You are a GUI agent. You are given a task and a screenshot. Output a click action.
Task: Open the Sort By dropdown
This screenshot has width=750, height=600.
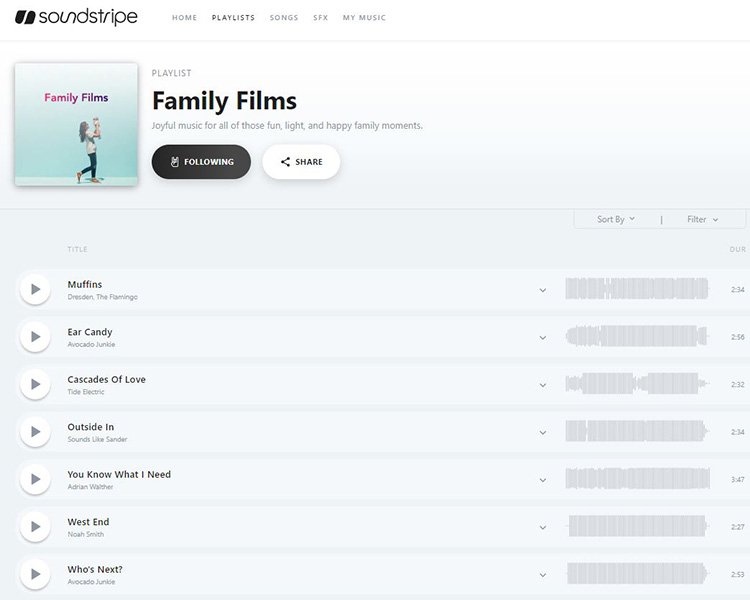pos(616,219)
